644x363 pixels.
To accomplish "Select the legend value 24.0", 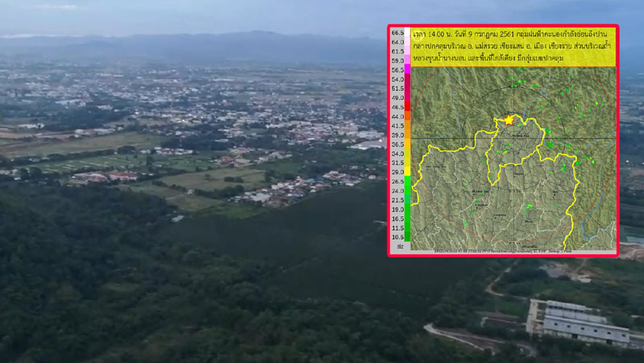I will pos(398,190).
